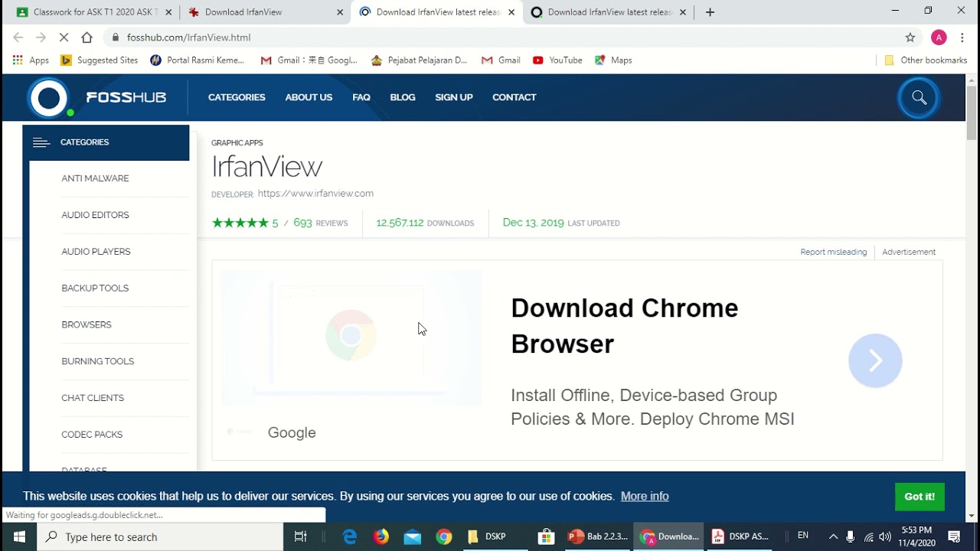
Task: Open the SIGN UP nav item
Action: click(454, 97)
